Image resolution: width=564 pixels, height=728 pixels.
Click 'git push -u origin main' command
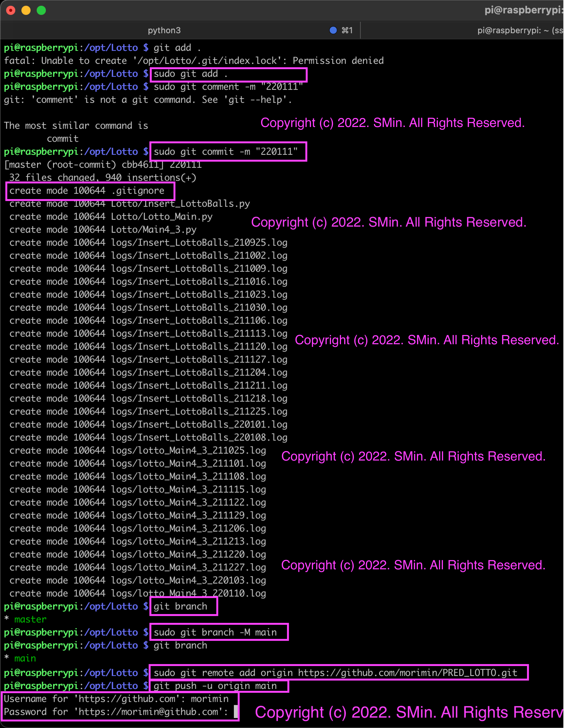(x=215, y=686)
